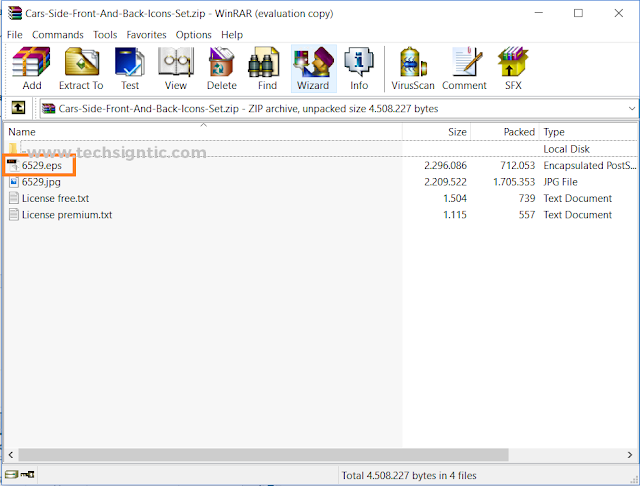Select the 6529.jpg file icon
Viewport: 640px width, 486px height.
point(13,182)
